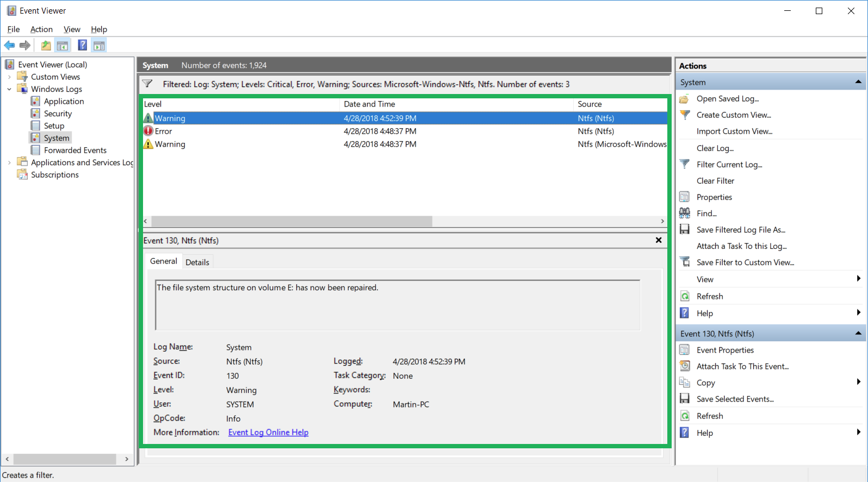
Task: Click the Filter Current Log funnel icon
Action: point(685,164)
